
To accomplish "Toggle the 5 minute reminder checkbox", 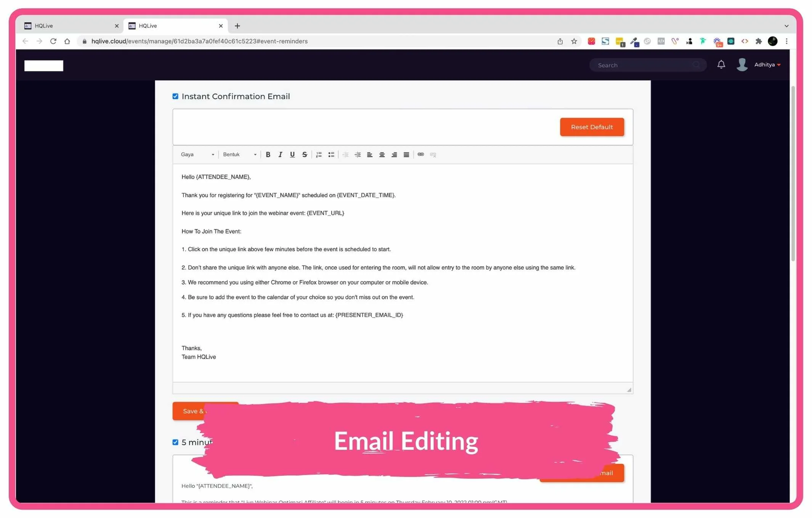I will click(x=175, y=442).
